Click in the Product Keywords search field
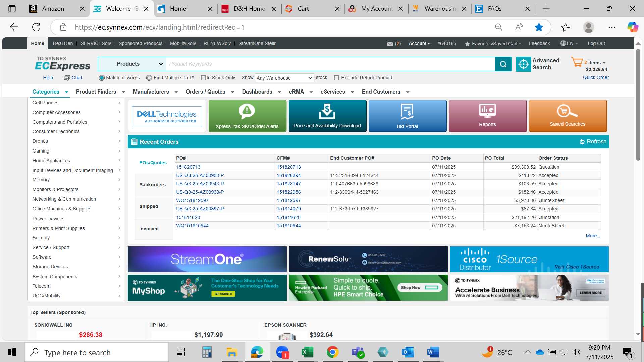The width and height of the screenshot is (644, 362). point(330,64)
